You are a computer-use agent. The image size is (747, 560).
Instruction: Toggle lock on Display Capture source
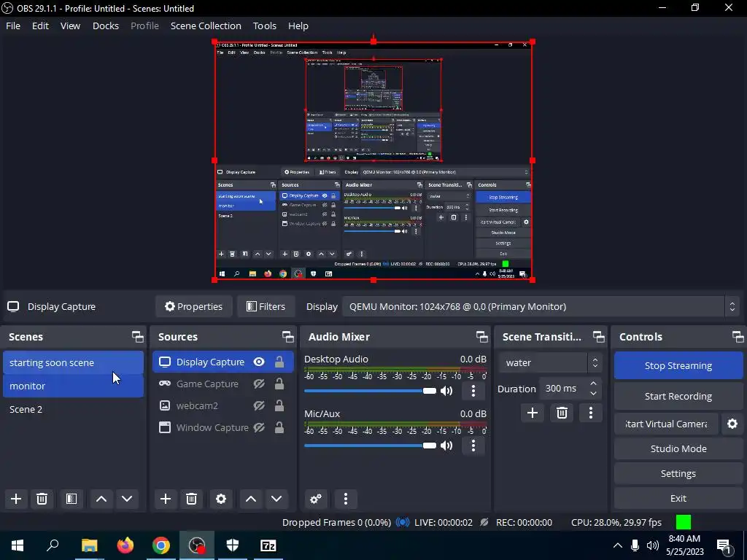279,362
